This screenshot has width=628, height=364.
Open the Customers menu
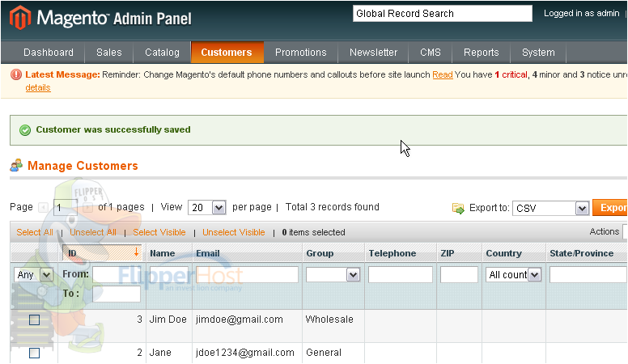coord(227,53)
